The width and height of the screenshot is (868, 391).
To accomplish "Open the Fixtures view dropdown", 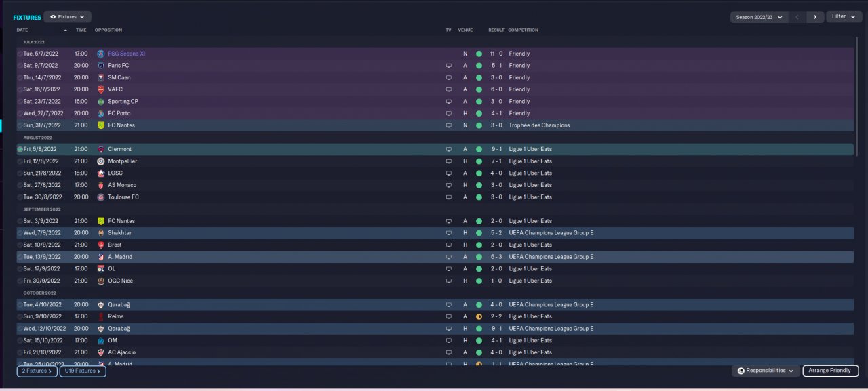I will point(68,17).
